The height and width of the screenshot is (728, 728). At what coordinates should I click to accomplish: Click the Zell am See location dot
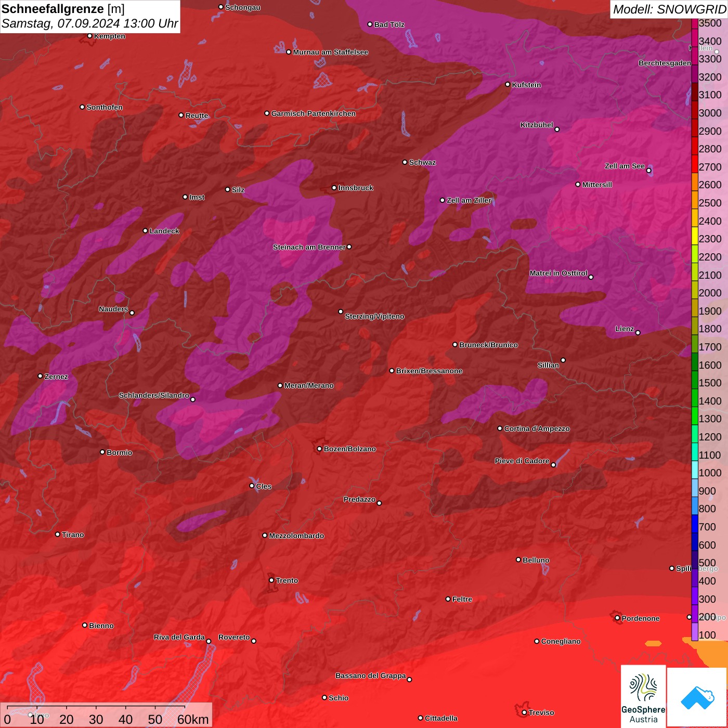click(x=648, y=171)
